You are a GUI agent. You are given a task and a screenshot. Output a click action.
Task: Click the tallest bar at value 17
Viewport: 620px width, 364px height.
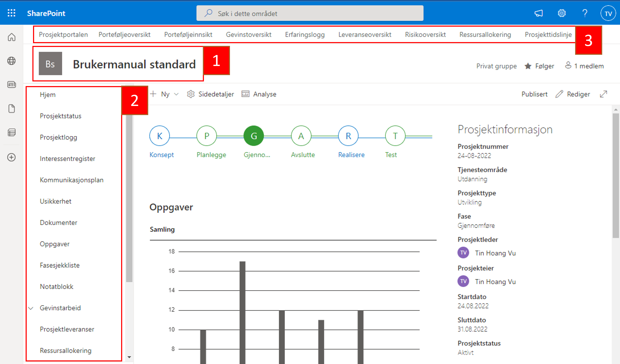coord(242,313)
